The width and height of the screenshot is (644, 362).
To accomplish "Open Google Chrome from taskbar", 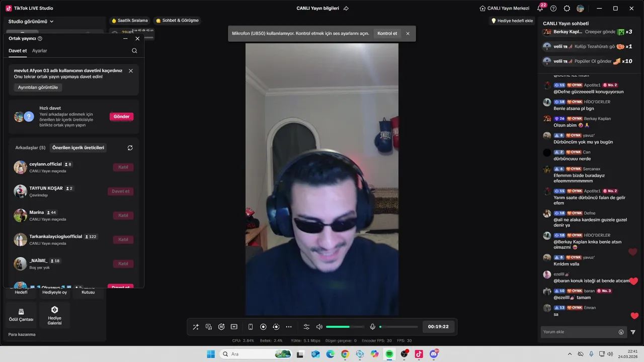I will tap(345, 354).
